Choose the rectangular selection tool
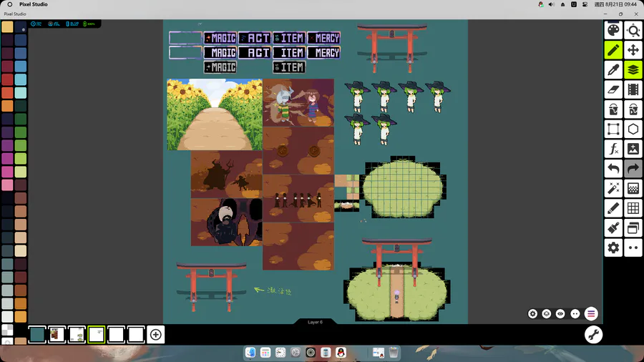Screen dimensions: 644x362 (613, 129)
